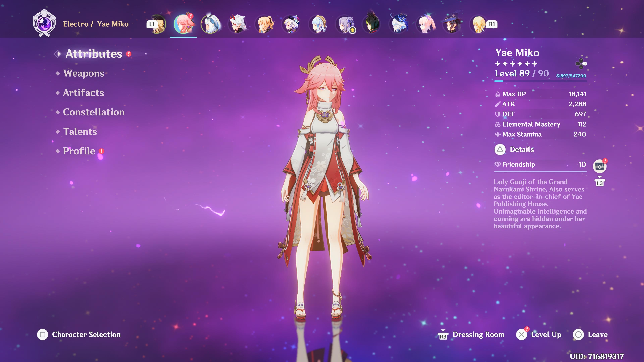Select the Arataki Itto red-horned portrait
The image size is (644, 362).
point(237,24)
